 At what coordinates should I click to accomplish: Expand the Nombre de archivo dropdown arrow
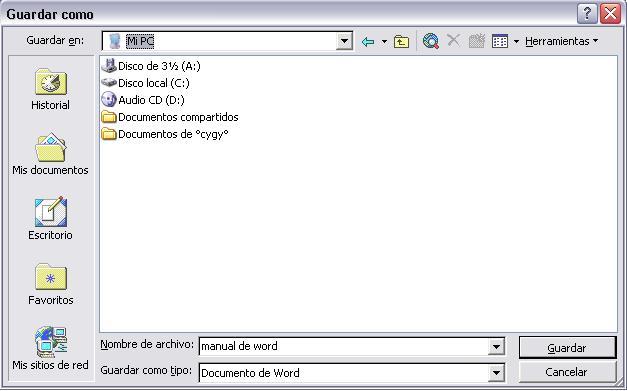496,347
